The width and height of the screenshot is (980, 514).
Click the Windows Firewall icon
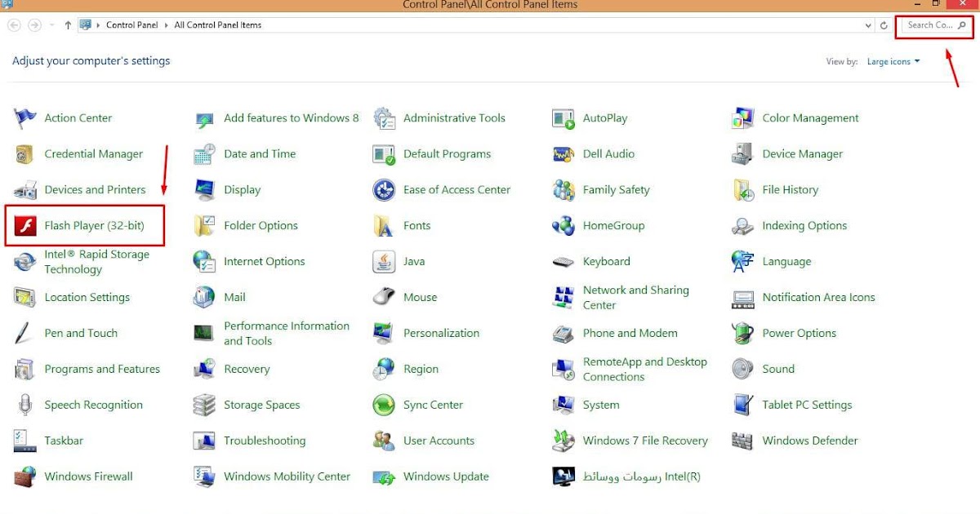point(25,476)
